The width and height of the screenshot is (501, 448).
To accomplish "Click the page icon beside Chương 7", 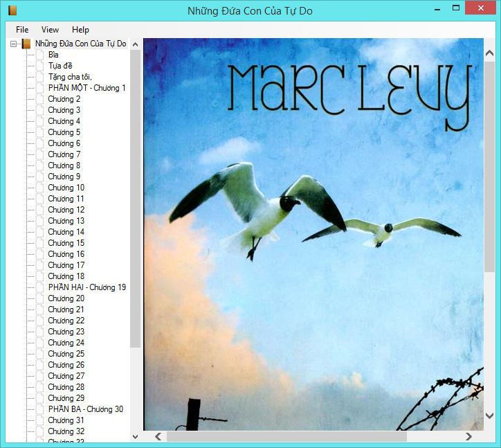I will coord(40,154).
